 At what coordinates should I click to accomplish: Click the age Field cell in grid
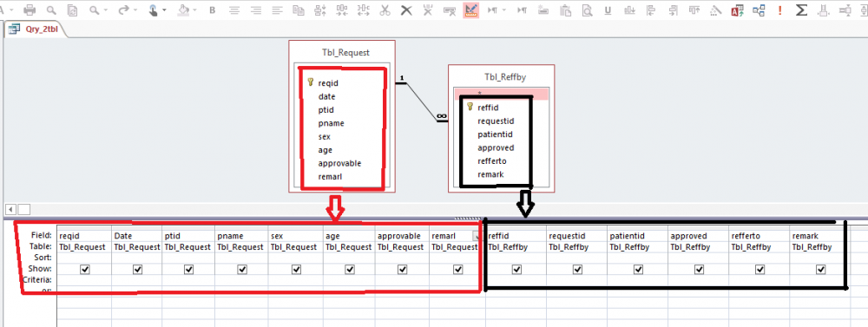349,236
